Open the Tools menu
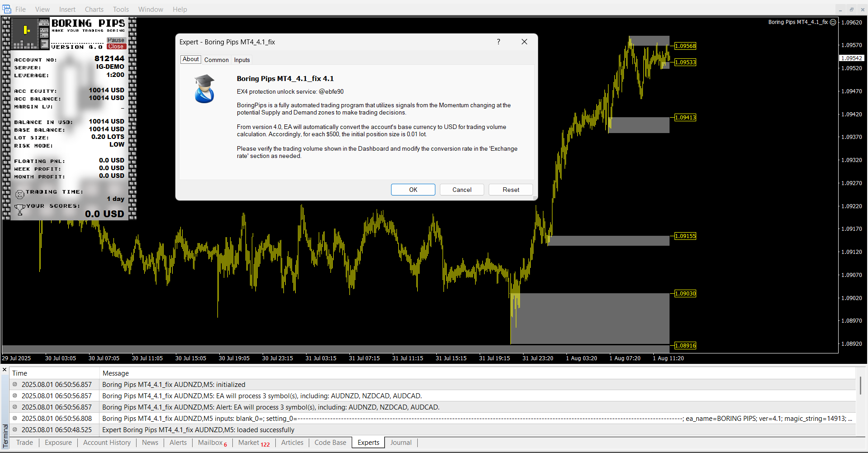The height and width of the screenshot is (453, 868). 121,9
